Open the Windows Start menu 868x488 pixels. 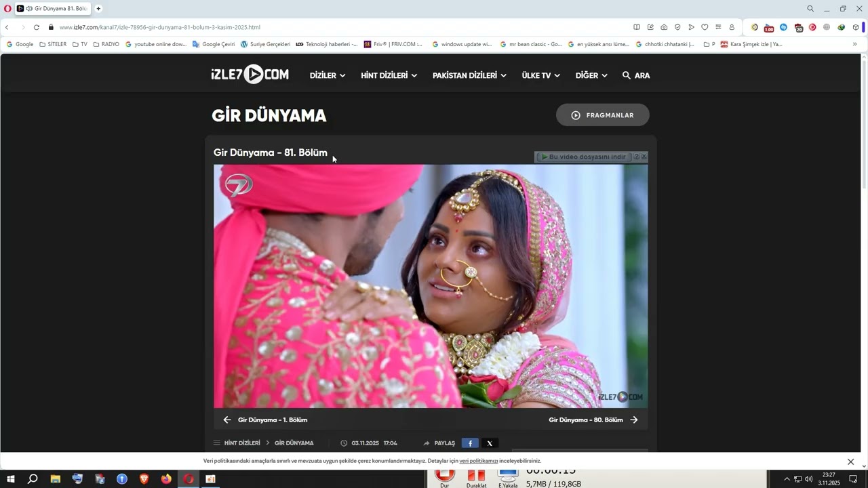pos(11,479)
